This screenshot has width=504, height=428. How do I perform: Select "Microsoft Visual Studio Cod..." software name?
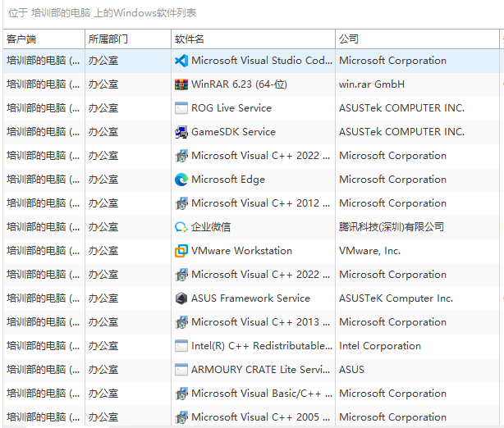tap(262, 61)
